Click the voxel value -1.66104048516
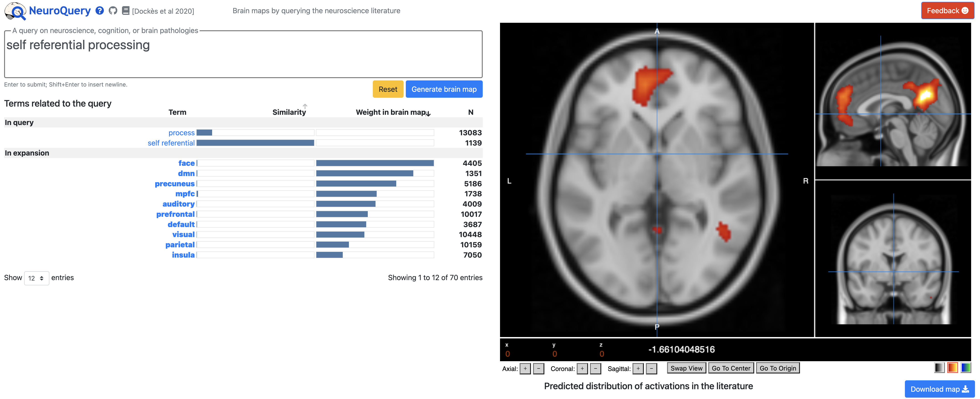The width and height of the screenshot is (980, 399). click(x=681, y=350)
